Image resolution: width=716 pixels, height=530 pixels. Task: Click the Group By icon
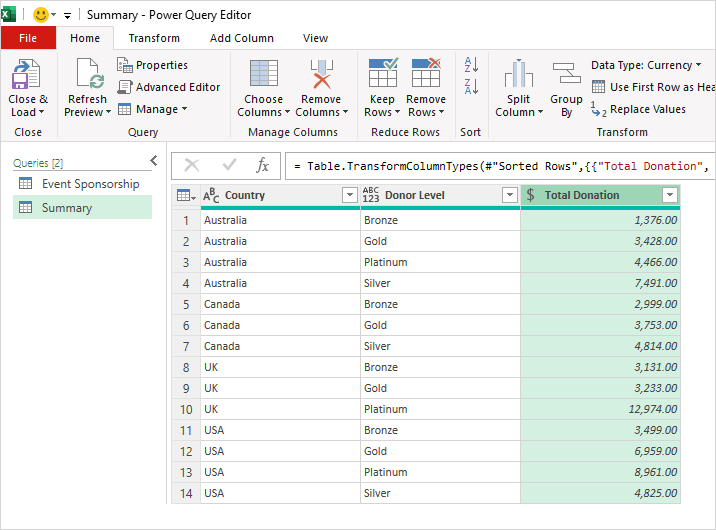(566, 73)
